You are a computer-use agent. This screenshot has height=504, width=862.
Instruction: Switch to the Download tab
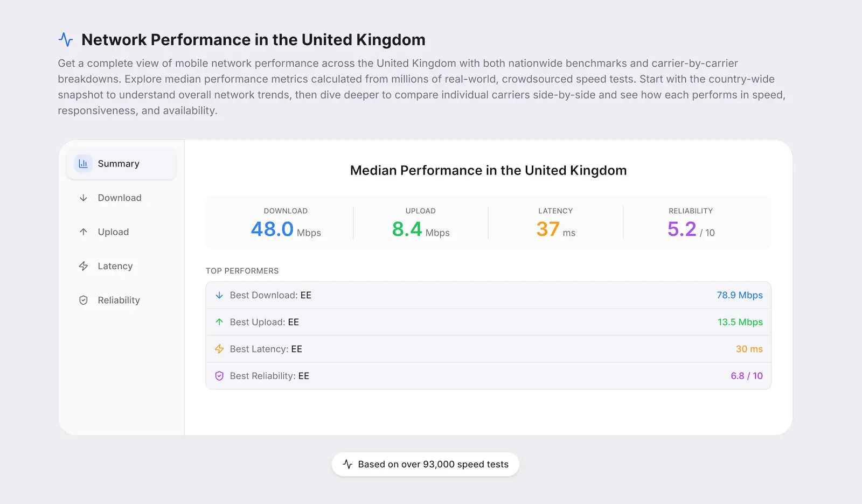click(x=120, y=198)
